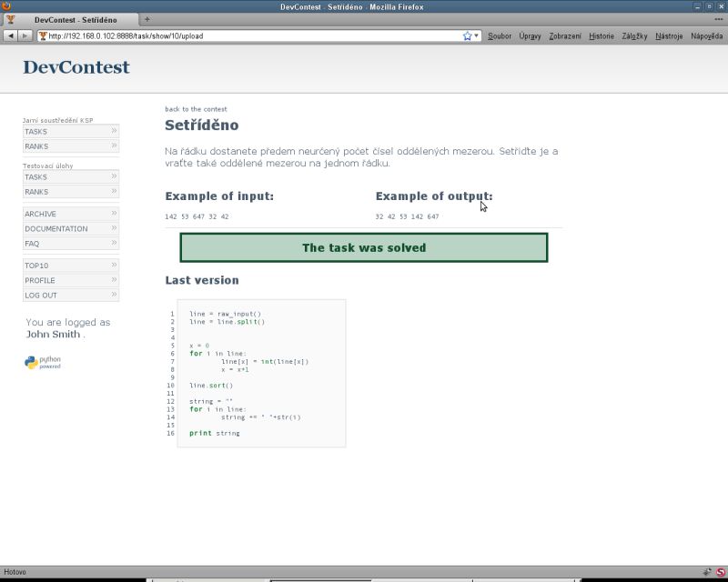Open the TOP10 sidebar link
The image size is (728, 582).
tap(71, 266)
